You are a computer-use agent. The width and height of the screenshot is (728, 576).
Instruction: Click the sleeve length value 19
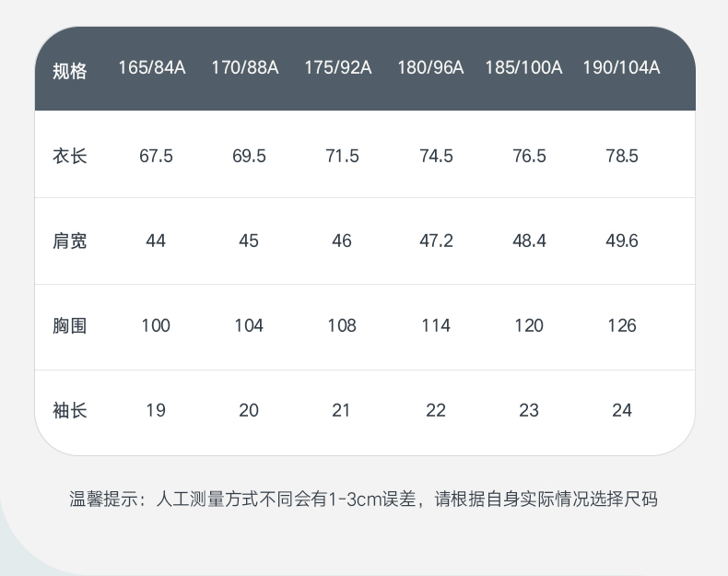click(156, 410)
